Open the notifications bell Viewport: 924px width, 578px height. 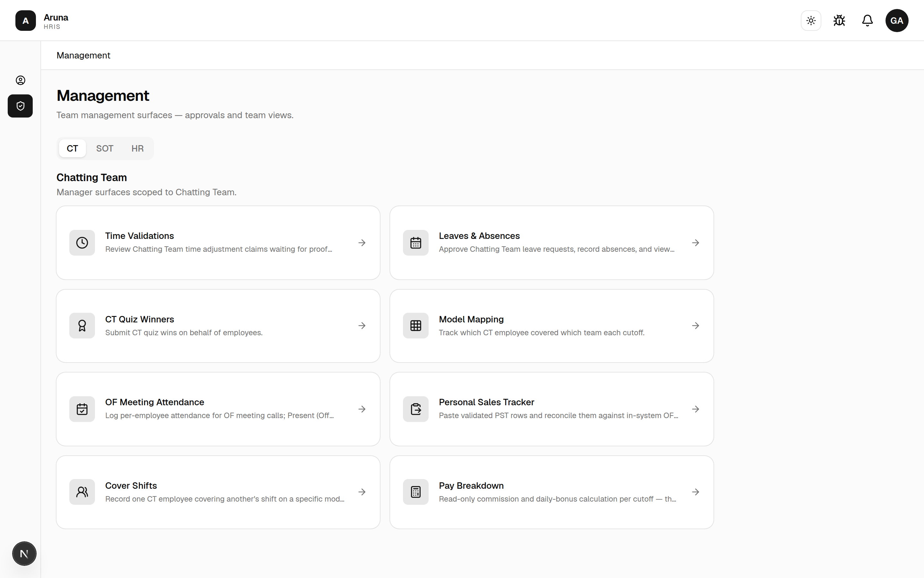[868, 21]
